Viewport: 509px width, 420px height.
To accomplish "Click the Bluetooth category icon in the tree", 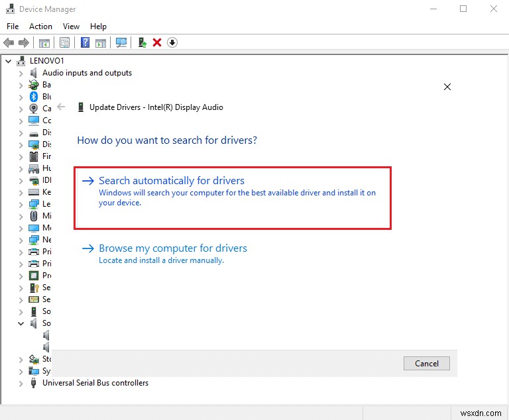I will (34, 96).
